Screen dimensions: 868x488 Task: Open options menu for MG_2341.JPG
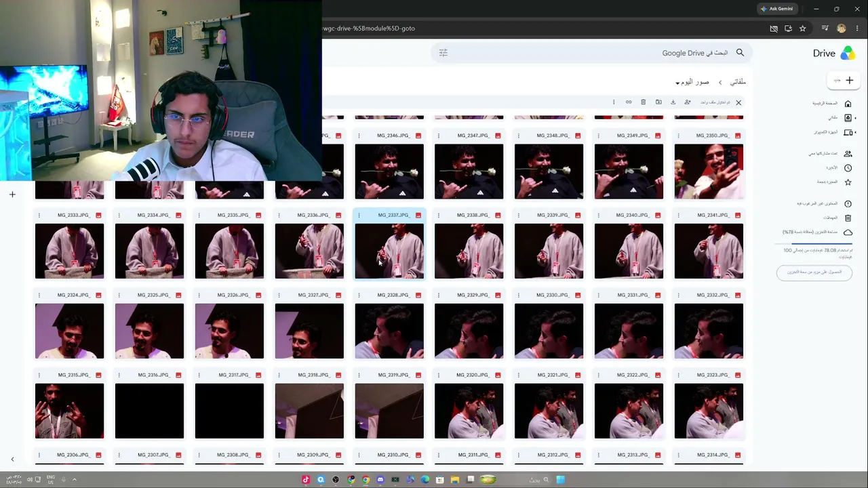click(679, 216)
